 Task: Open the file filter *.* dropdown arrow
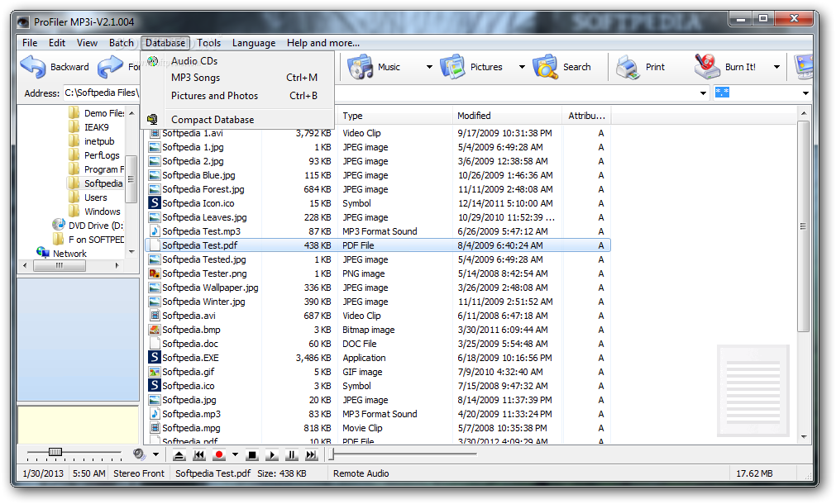(805, 93)
